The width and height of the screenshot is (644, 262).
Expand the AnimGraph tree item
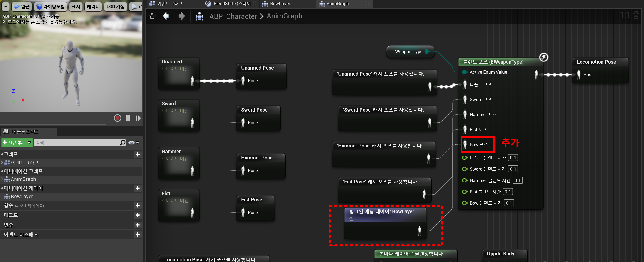pos(2,179)
